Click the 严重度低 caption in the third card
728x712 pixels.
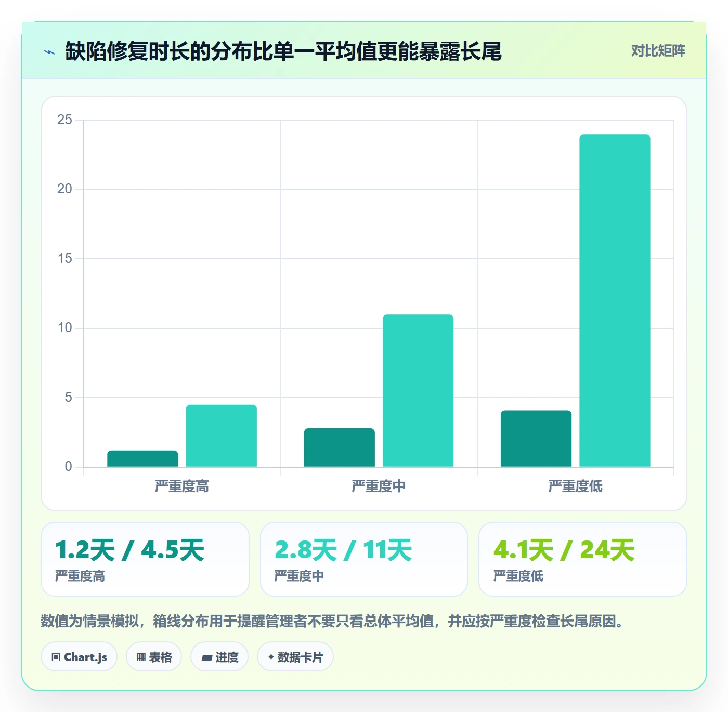tap(518, 576)
